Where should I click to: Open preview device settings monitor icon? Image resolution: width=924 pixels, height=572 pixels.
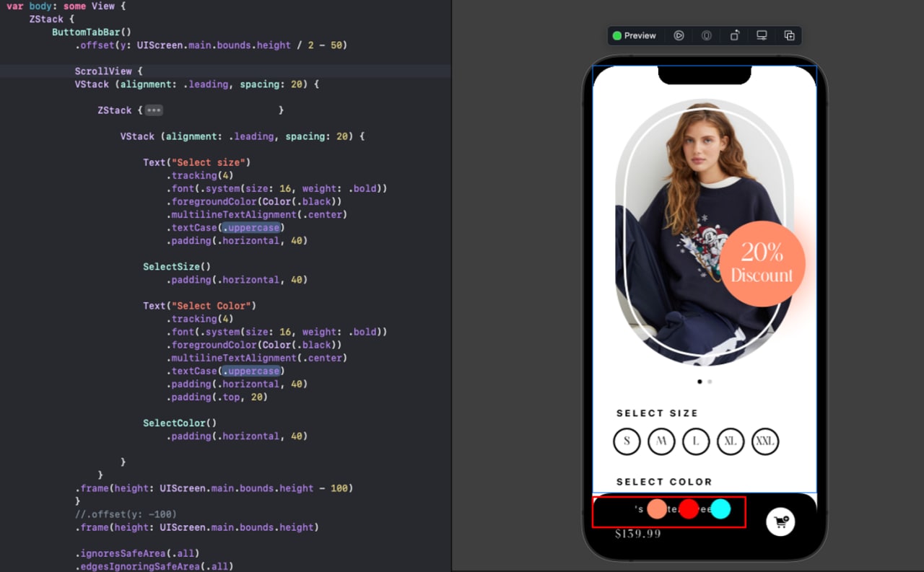click(x=762, y=35)
